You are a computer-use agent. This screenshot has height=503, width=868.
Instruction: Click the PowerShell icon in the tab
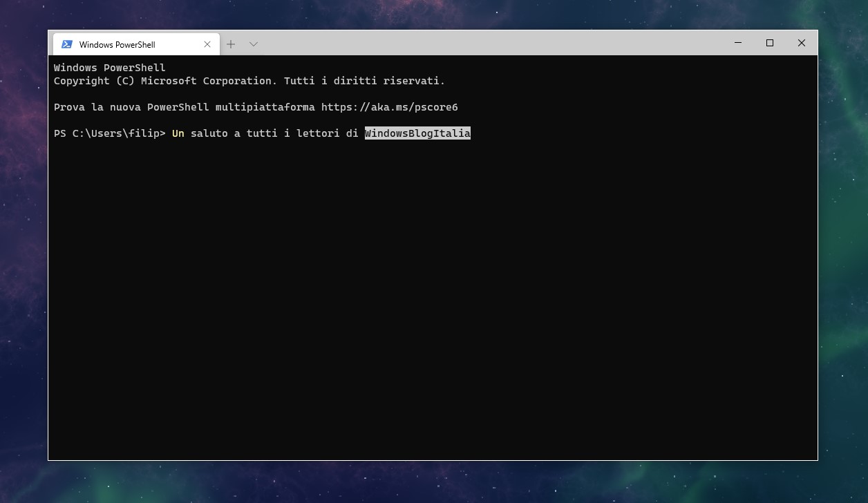[x=67, y=44]
